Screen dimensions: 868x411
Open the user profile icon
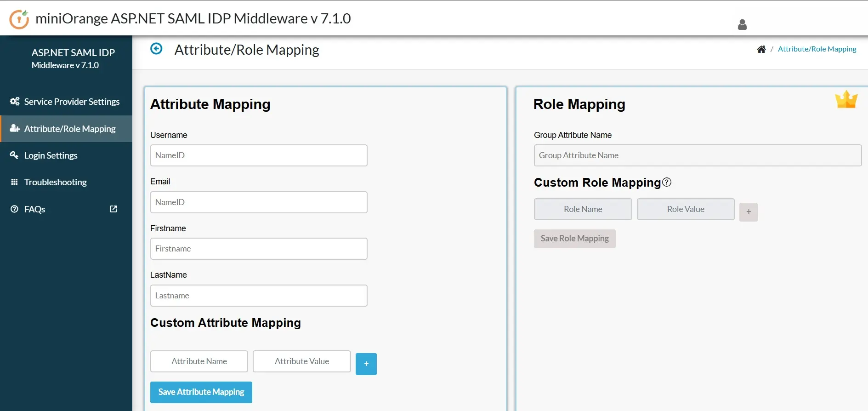[x=742, y=25]
